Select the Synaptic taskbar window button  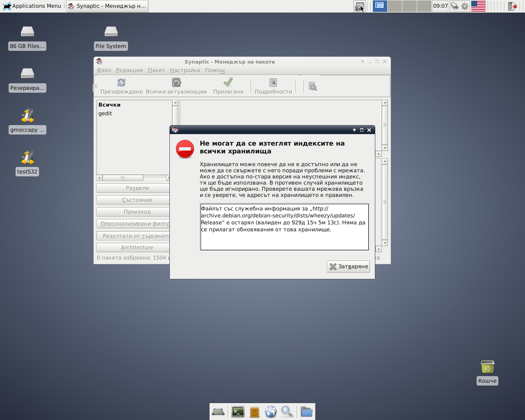107,6
